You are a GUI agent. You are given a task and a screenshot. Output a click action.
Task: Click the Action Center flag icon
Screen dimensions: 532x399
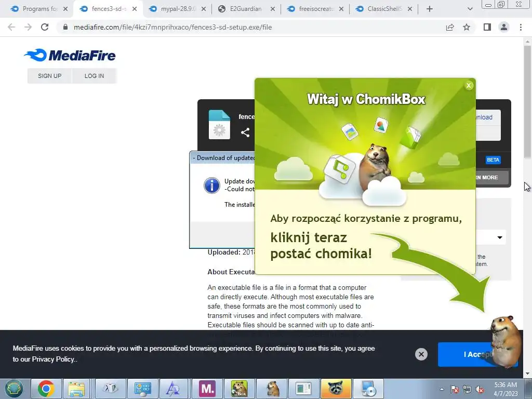(455, 389)
